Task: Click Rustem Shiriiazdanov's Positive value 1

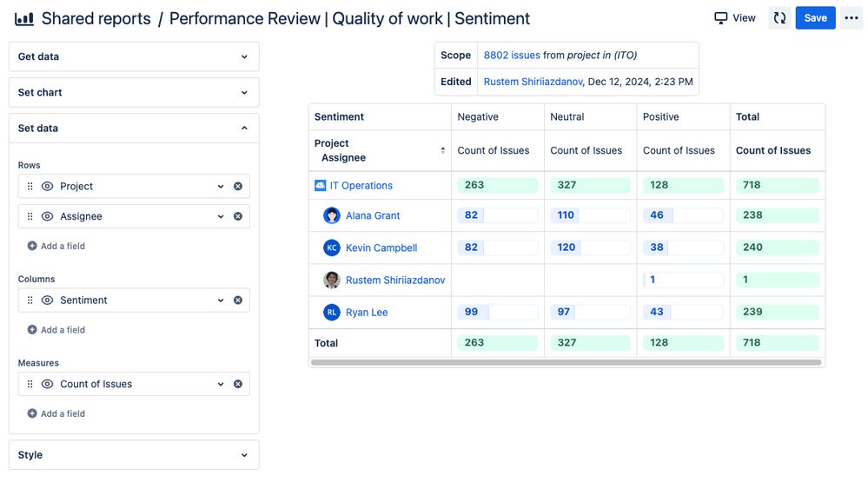Action: (x=683, y=280)
